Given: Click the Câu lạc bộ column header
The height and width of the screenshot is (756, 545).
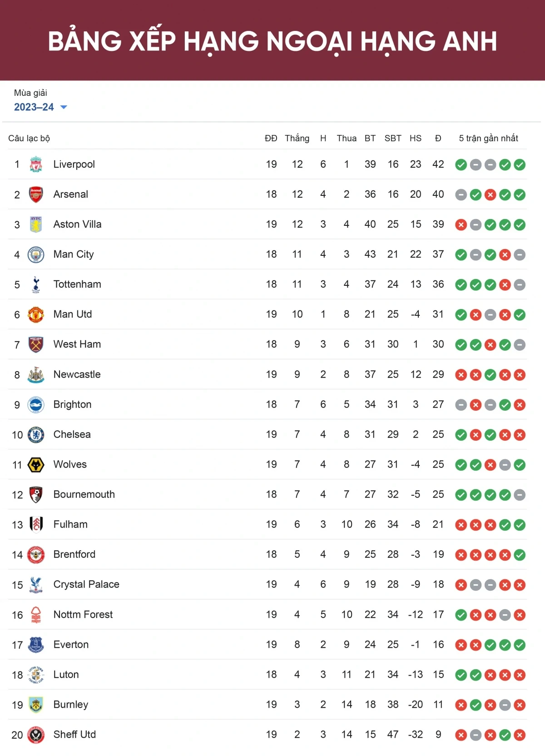Looking at the screenshot, I should pyautogui.click(x=29, y=138).
